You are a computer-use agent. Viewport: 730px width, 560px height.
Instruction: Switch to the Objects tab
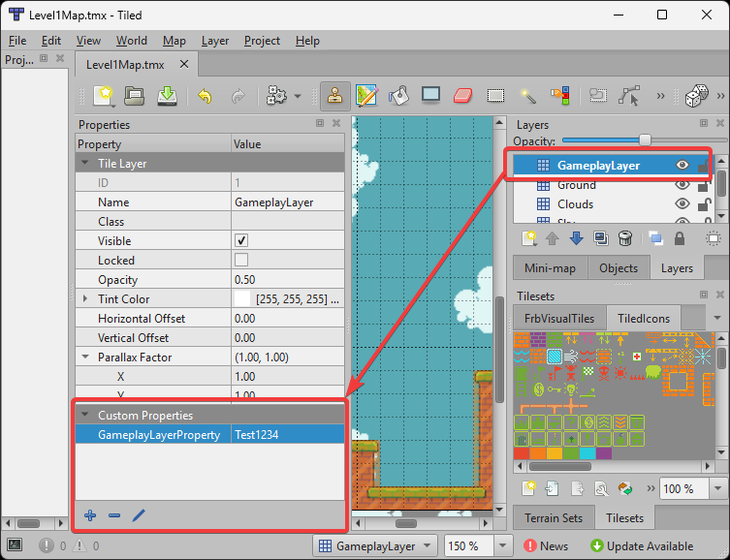point(619,268)
